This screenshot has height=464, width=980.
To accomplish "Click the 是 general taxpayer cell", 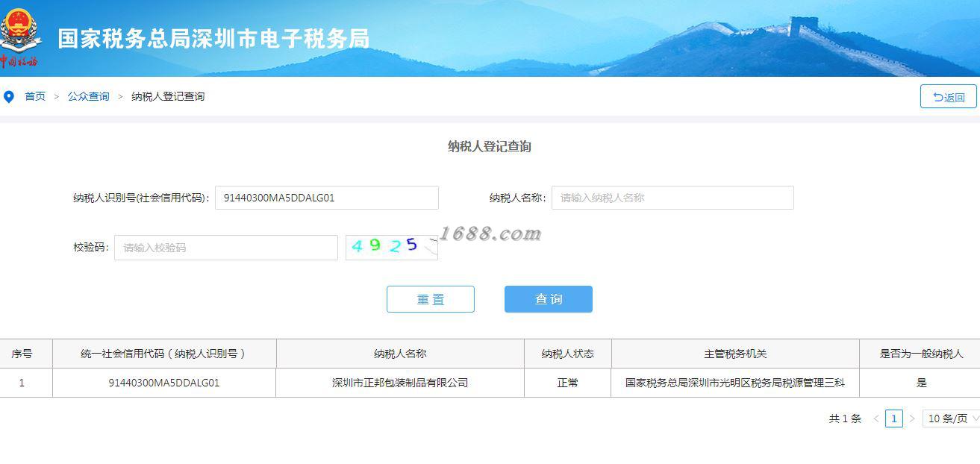I will coord(921,383).
